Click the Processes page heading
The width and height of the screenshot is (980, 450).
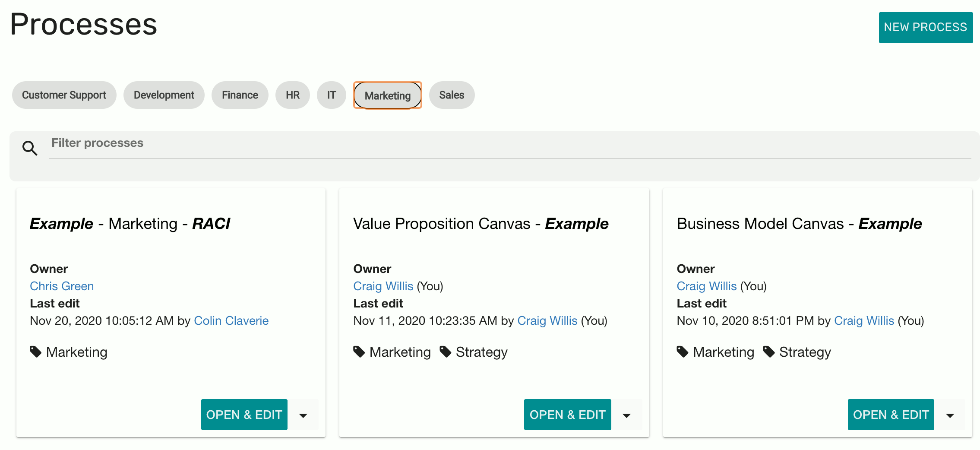(84, 24)
